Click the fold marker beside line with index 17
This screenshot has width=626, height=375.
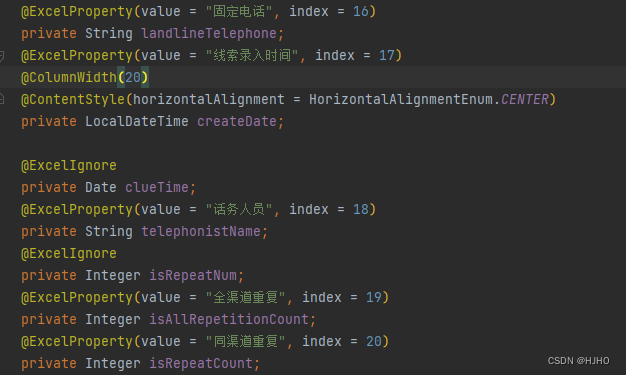[x=2, y=56]
